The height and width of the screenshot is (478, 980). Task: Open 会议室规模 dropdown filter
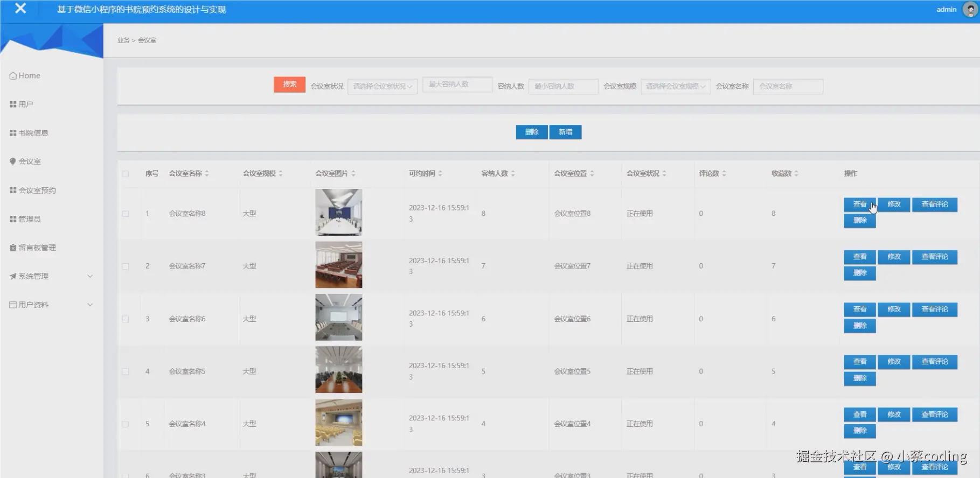pos(676,86)
